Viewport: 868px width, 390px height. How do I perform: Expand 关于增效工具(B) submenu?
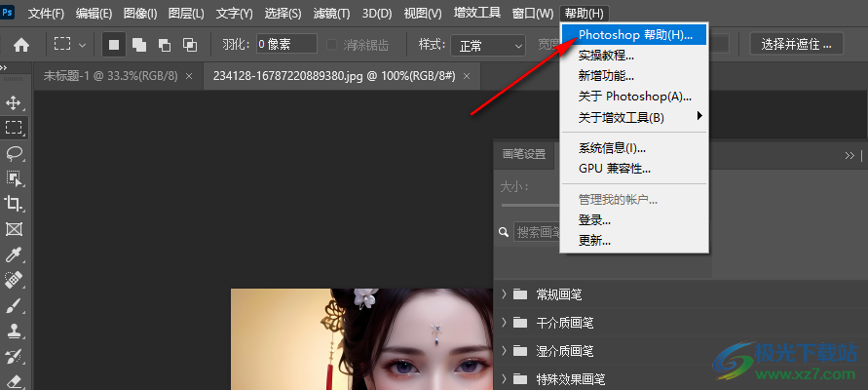[634, 117]
